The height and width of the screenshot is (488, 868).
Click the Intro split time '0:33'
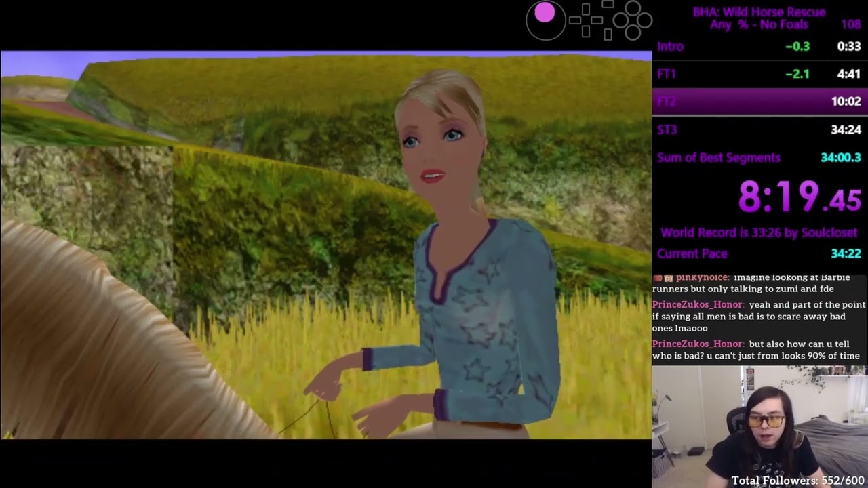point(848,47)
